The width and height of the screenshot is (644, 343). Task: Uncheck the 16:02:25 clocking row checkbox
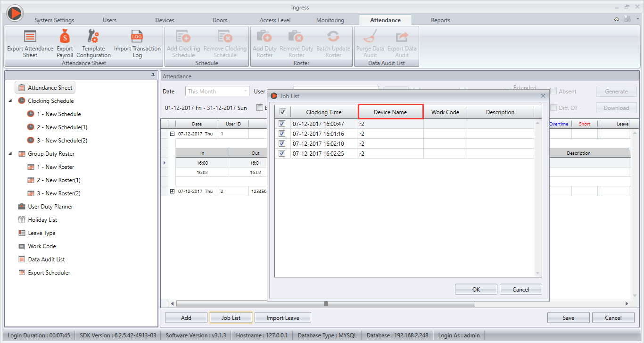[x=282, y=154]
